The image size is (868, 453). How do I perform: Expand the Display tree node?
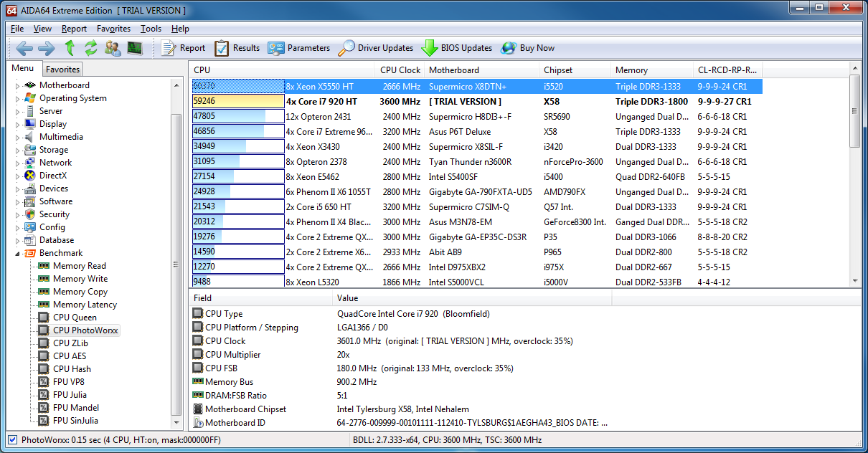pos(18,124)
